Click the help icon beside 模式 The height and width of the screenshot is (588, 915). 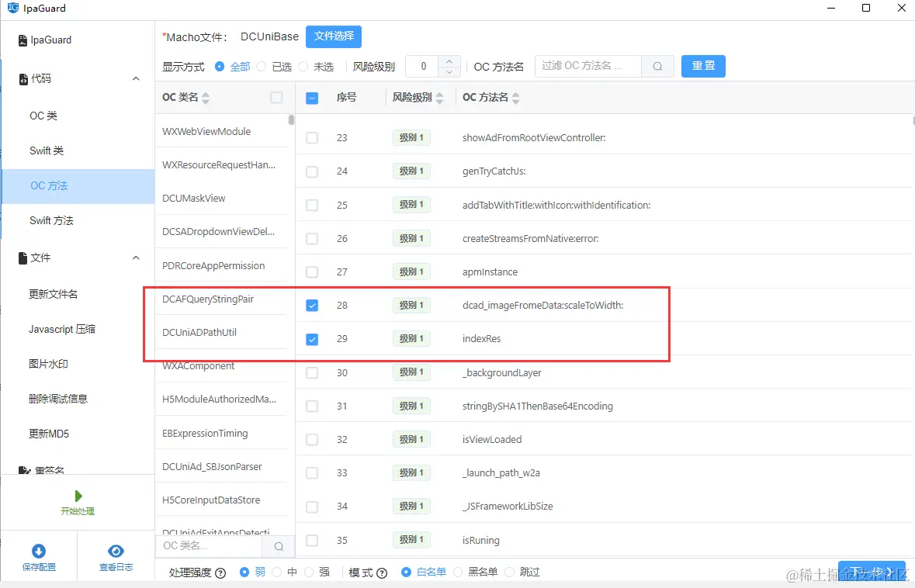pos(383,572)
